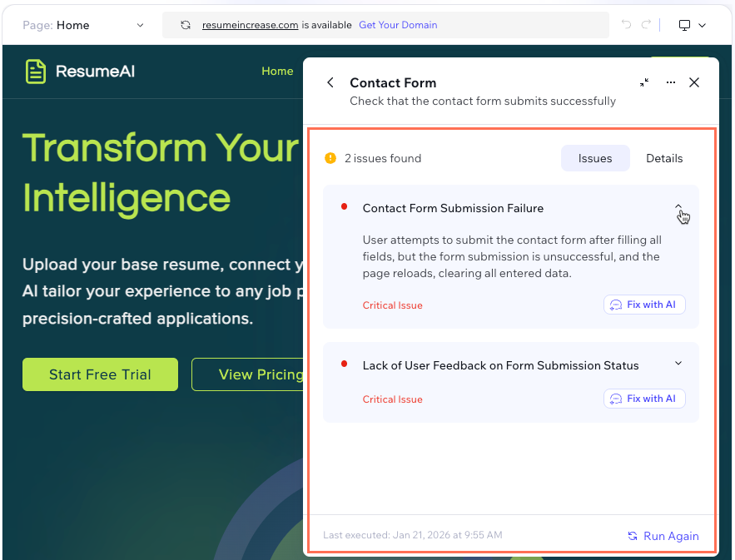Open the device preview dropdown chevron

click(703, 24)
